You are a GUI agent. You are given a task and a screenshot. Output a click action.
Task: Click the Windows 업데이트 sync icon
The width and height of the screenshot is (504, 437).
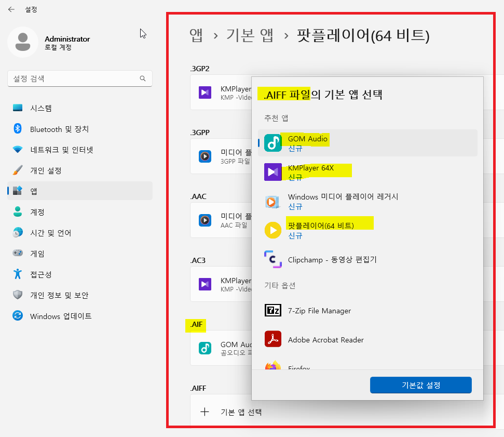click(x=18, y=315)
